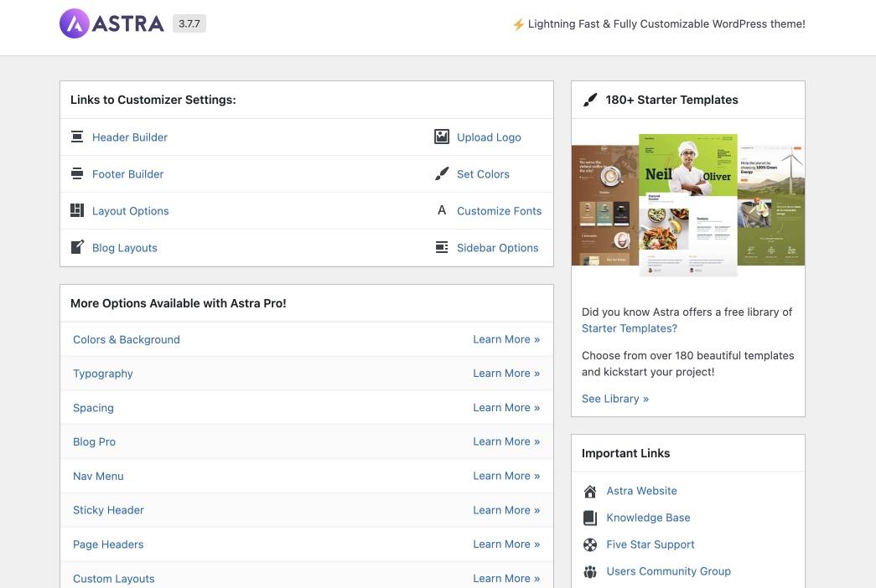
Task: Click the Sidebar Options icon
Action: click(x=442, y=246)
